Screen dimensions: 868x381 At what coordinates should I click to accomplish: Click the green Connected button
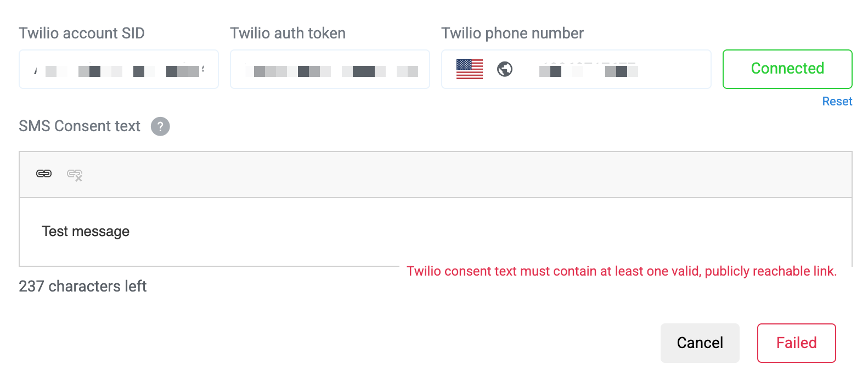click(x=787, y=69)
